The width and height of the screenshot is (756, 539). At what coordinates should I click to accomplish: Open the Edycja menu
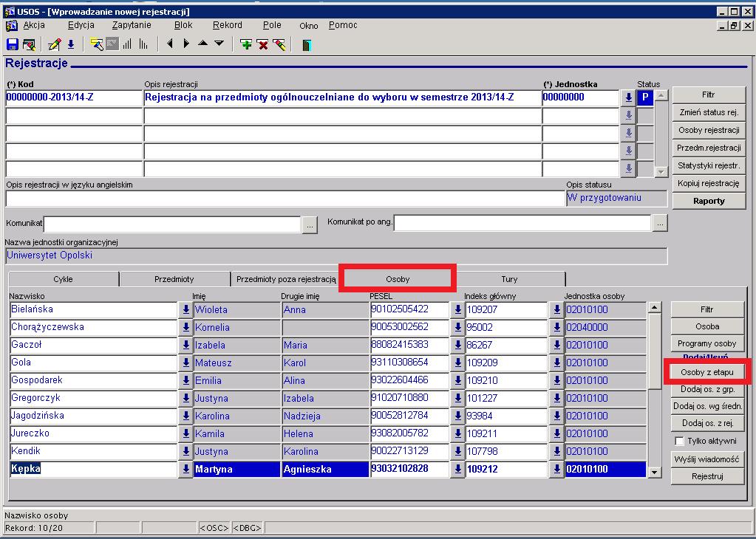click(81, 25)
